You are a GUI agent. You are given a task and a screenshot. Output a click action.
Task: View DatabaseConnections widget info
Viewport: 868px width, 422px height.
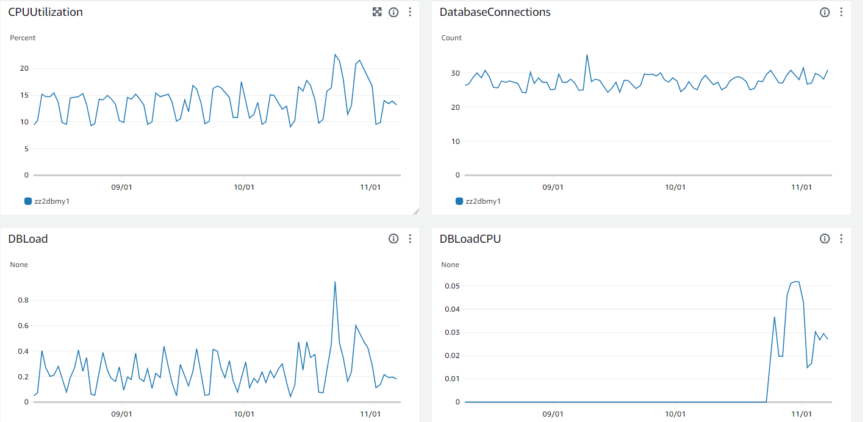pos(825,12)
